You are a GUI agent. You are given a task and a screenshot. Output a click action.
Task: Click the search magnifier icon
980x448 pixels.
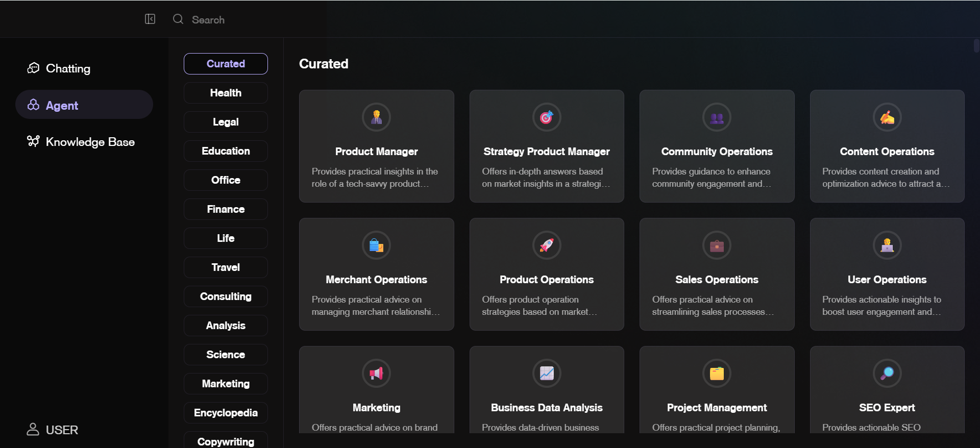[x=178, y=19]
